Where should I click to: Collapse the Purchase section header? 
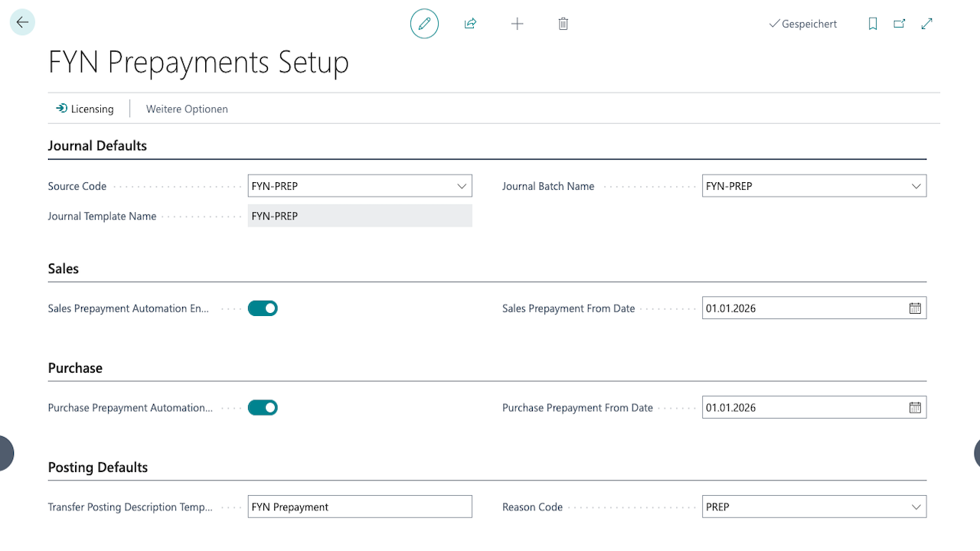coord(75,368)
